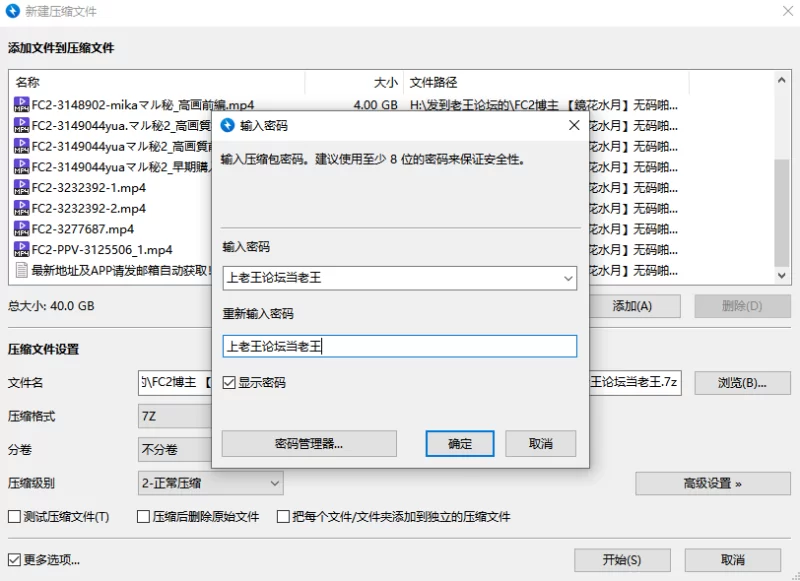Open 密码管理器... button
This screenshot has width=800, height=581.
tap(309, 443)
